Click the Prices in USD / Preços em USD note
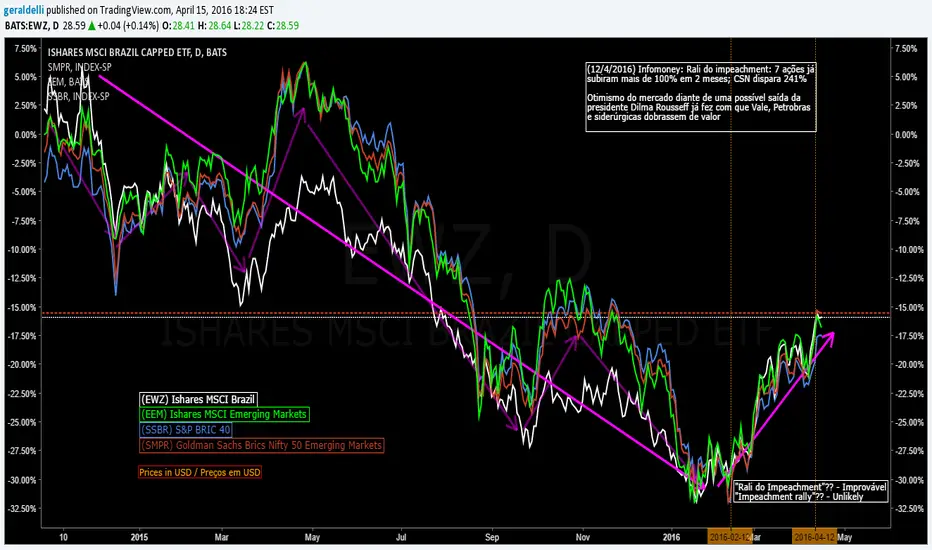The height and width of the screenshot is (550, 932). [200, 472]
